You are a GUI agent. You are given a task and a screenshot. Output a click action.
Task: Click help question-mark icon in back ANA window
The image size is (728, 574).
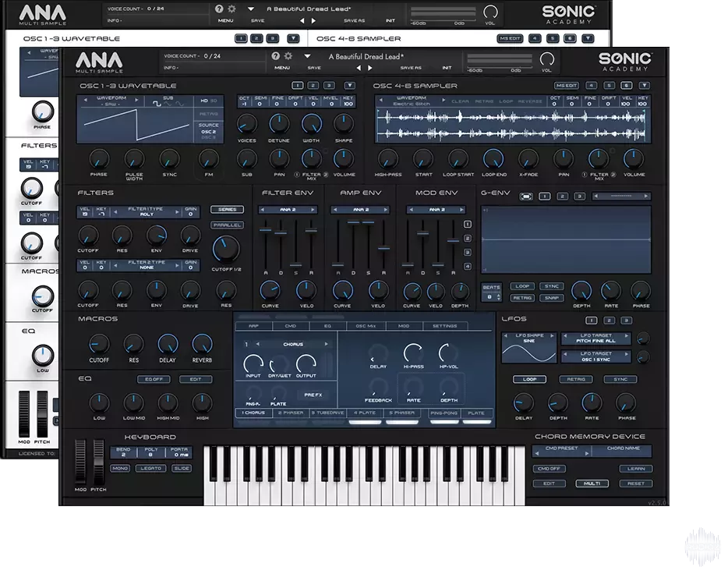pyautogui.click(x=219, y=9)
